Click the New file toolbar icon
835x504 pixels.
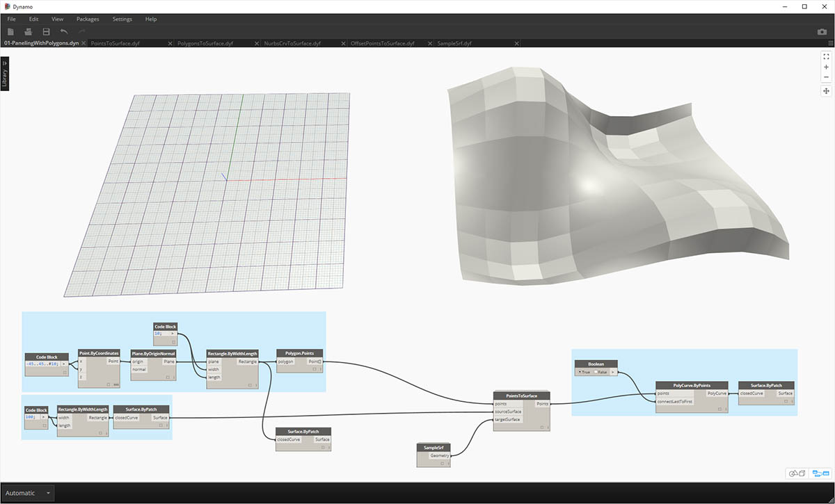(x=11, y=32)
